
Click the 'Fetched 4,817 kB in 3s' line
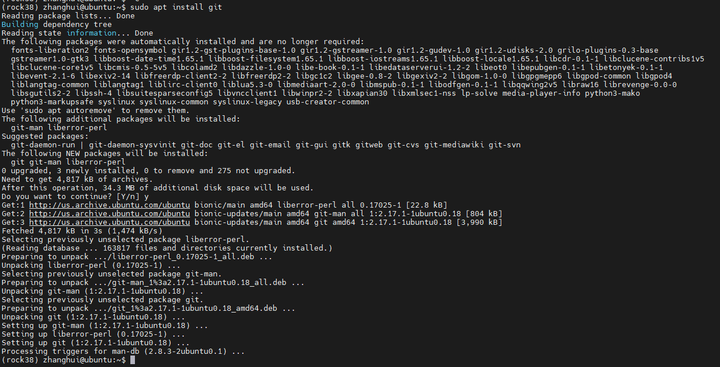click(x=82, y=231)
